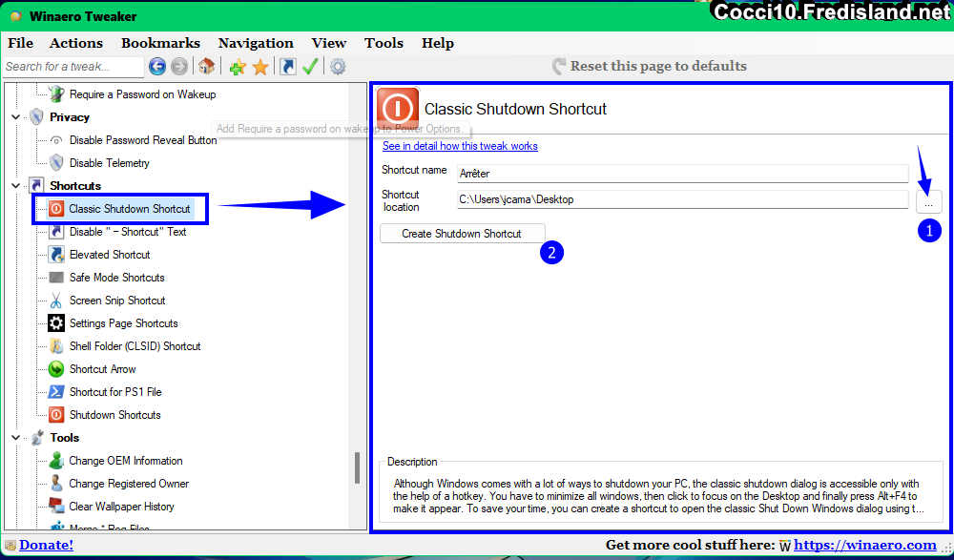This screenshot has width=954, height=560.
Task: Click the export shortcut toolbar icon
Action: tap(288, 67)
